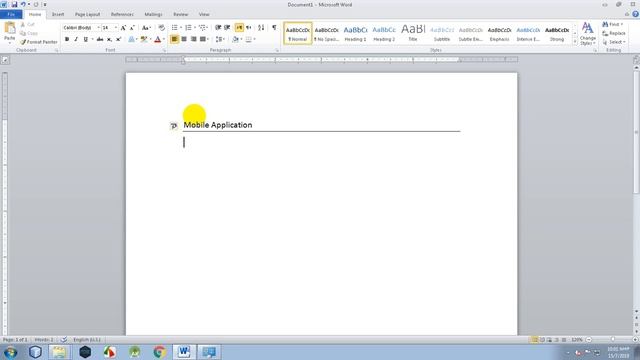The image size is (640, 360).
Task: Switch to the View tab
Action: (x=204, y=14)
